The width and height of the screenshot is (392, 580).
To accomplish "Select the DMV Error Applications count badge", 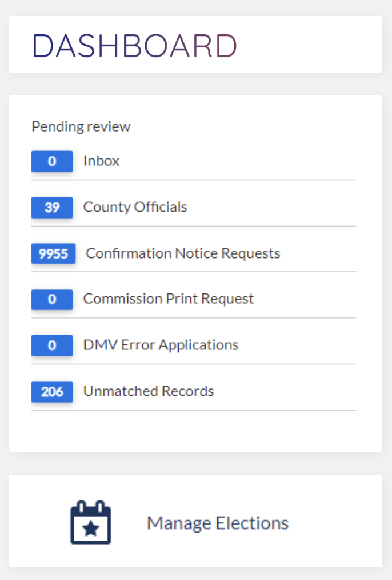I will (x=52, y=345).
